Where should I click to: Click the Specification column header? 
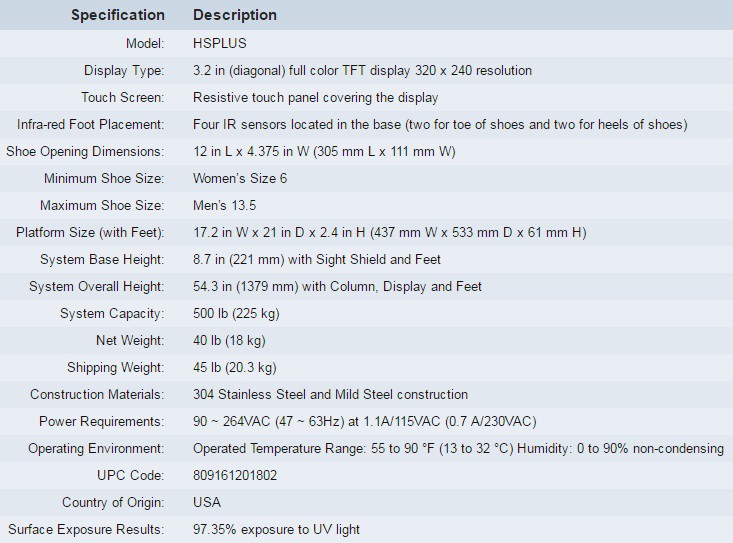[x=118, y=15]
